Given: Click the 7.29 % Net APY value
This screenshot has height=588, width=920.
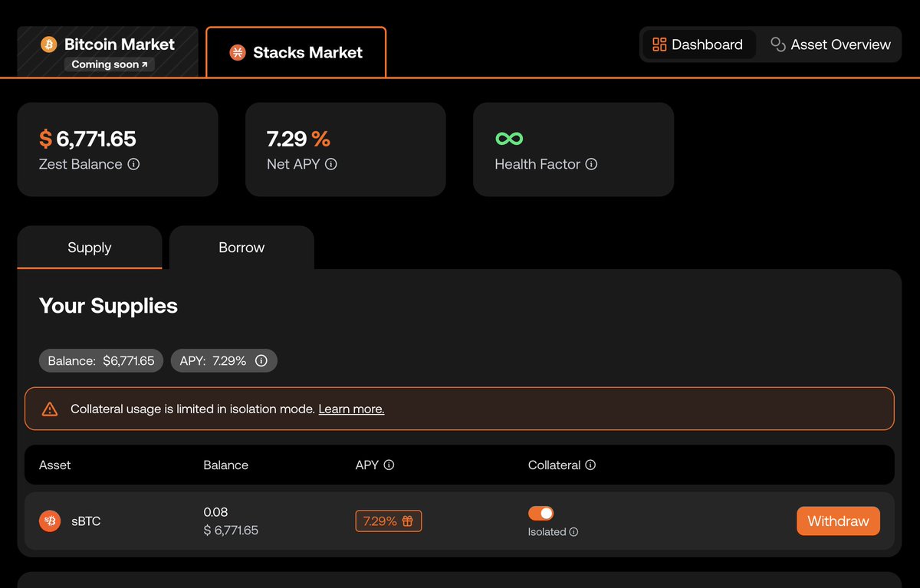Looking at the screenshot, I should coord(298,139).
